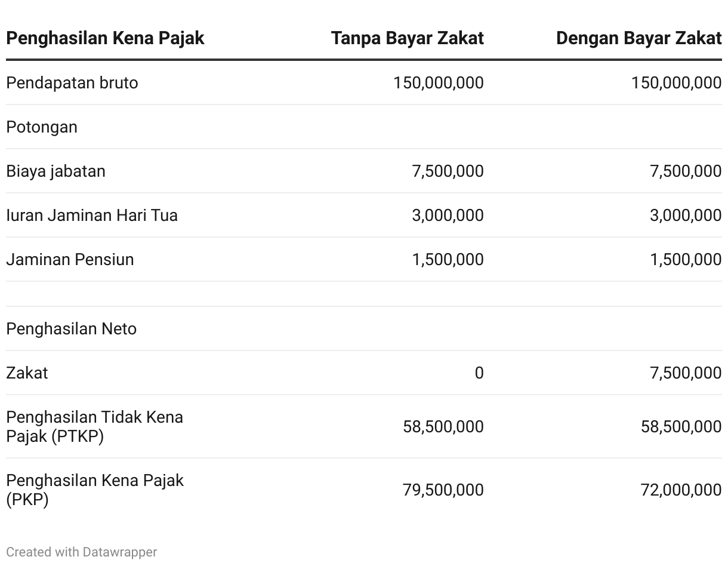Click the Potongan row label
The image size is (728, 566).
42,127
